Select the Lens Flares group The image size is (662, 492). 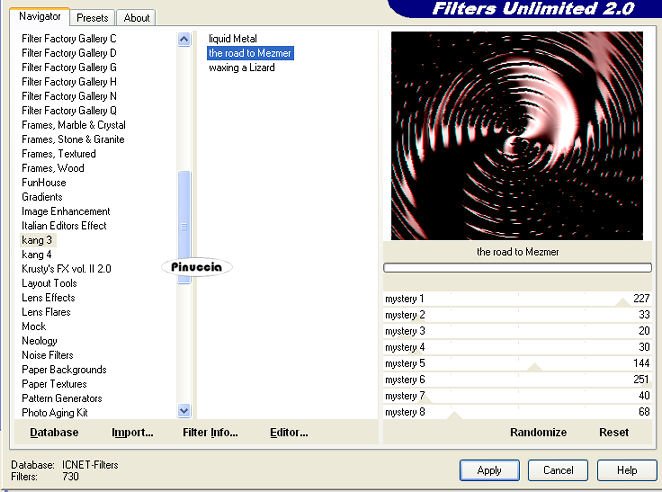[46, 312]
